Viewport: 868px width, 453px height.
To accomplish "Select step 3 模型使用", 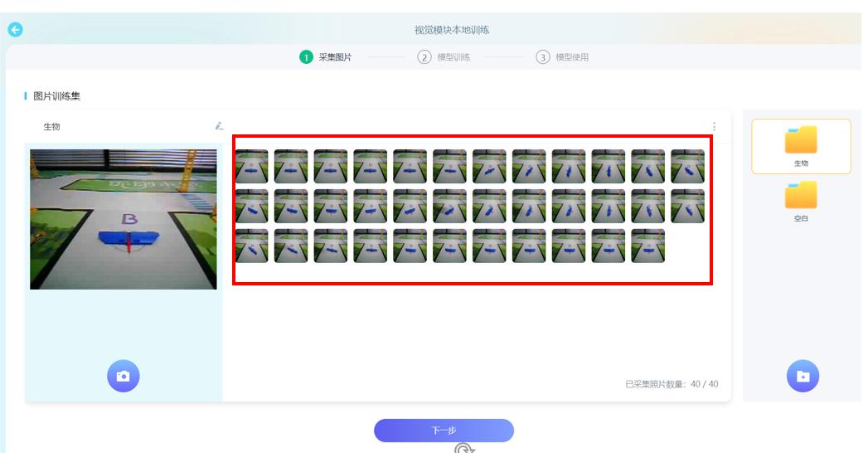I will tap(562, 57).
